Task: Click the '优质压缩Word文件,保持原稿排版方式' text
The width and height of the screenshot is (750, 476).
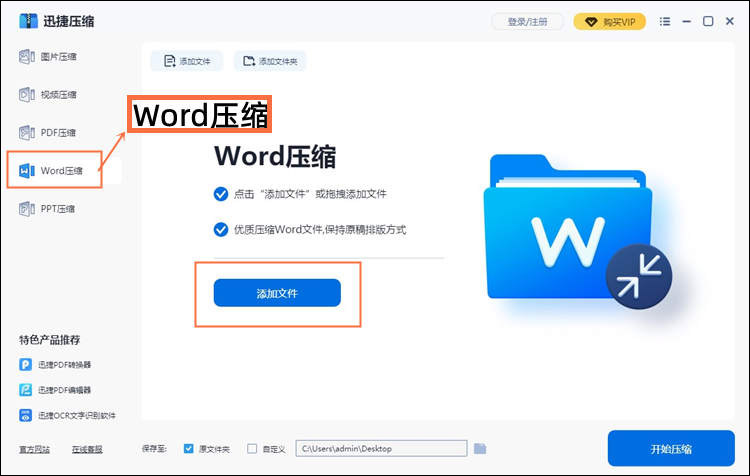Action: pyautogui.click(x=320, y=230)
